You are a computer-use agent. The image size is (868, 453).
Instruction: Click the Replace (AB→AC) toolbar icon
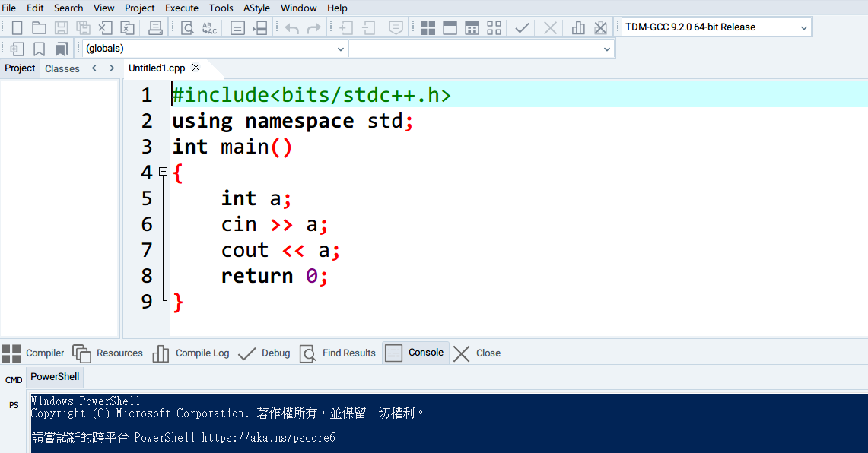coord(209,28)
